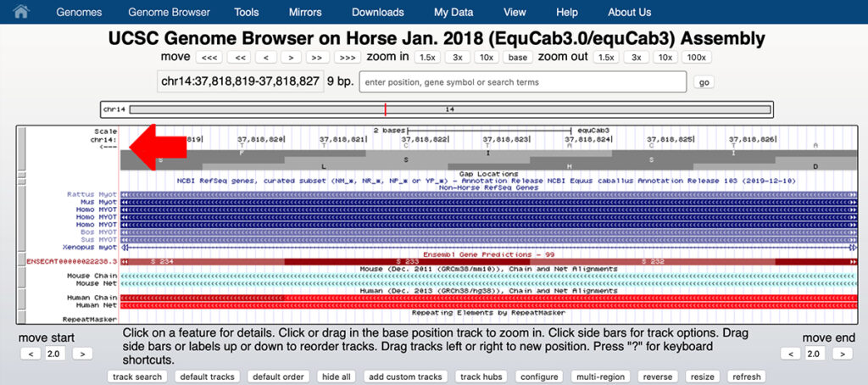
Task: Click the chr14 chromosome ideogram bar
Action: [x=449, y=109]
